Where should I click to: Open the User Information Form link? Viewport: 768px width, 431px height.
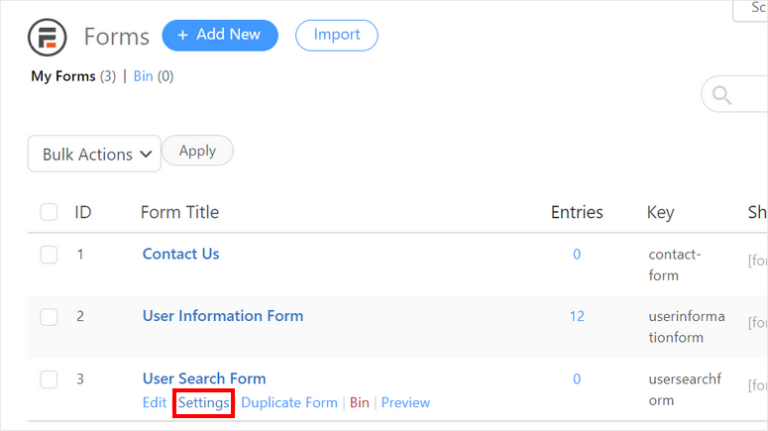tap(223, 316)
